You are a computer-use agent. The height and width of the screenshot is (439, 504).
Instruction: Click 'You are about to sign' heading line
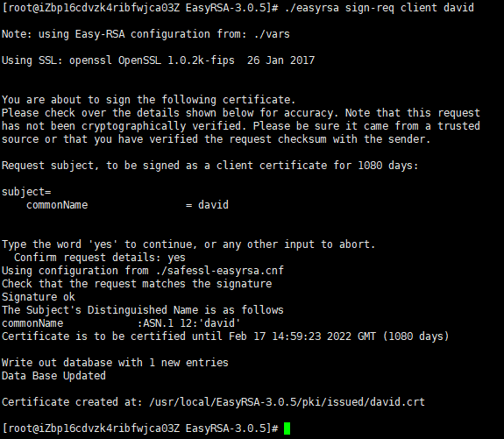coord(148,100)
